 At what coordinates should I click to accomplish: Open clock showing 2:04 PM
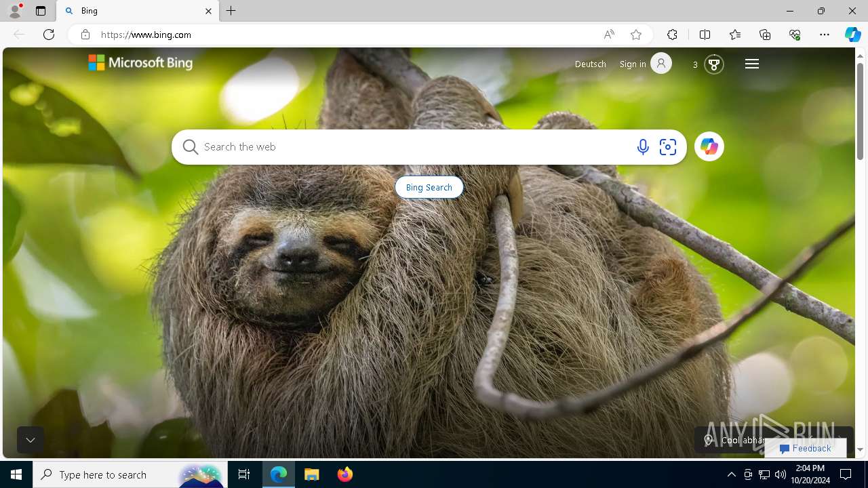[810, 474]
